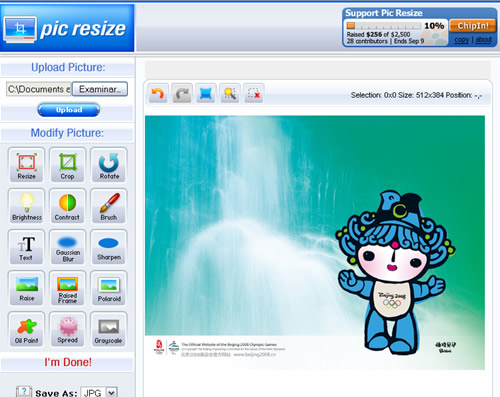Apply the Spread effect
This screenshot has height=397, width=500.
pos(67,329)
